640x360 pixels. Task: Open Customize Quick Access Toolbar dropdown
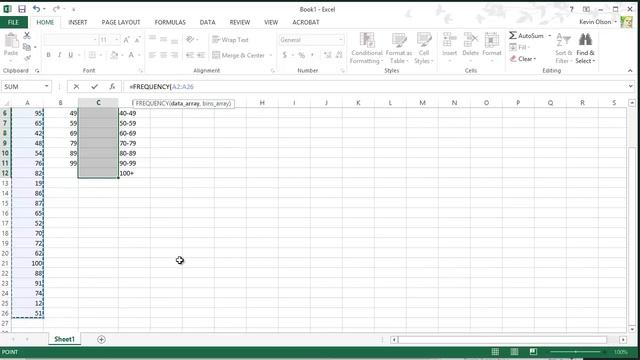tap(73, 9)
